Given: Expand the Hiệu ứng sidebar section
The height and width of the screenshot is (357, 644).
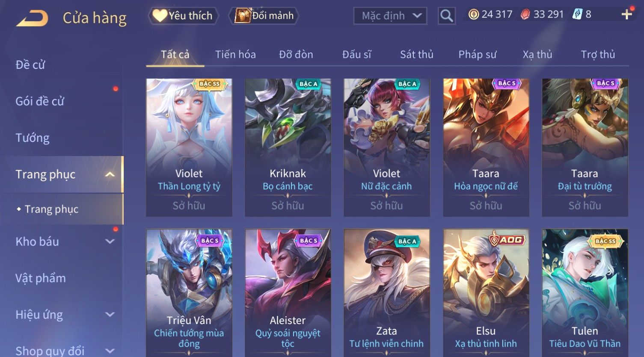Looking at the screenshot, I should click(110, 315).
